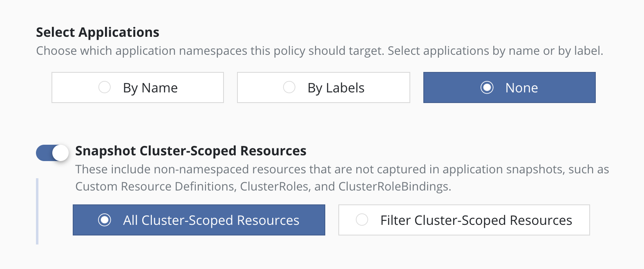This screenshot has width=644, height=269.
Task: Select the "By Name" application option
Action: pos(137,87)
